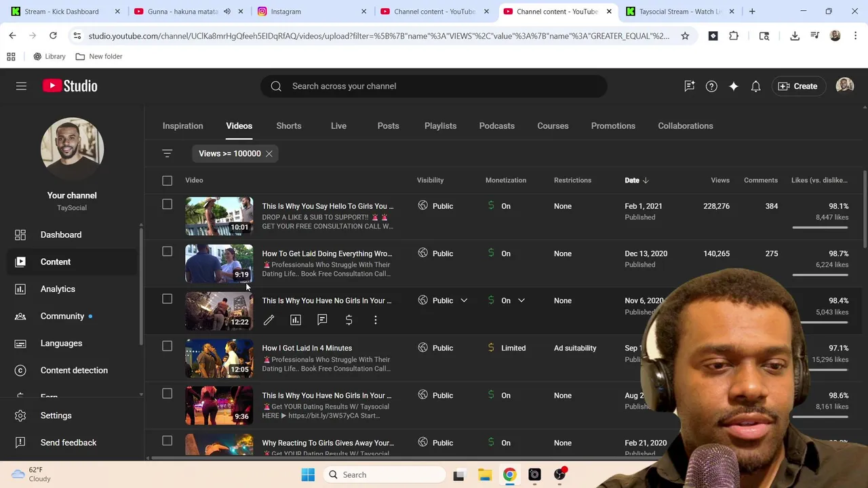The image size is (868, 488).
Task: Click the Create button
Action: pyautogui.click(x=797, y=86)
